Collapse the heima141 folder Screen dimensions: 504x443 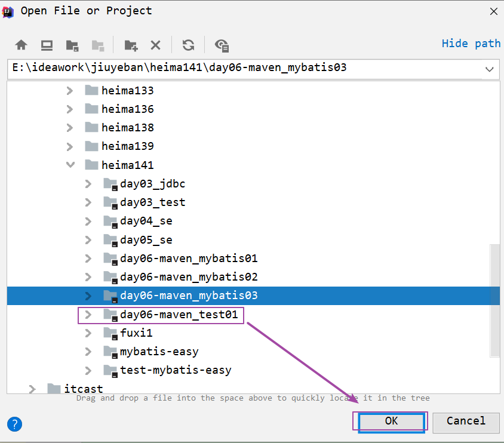[x=70, y=165]
